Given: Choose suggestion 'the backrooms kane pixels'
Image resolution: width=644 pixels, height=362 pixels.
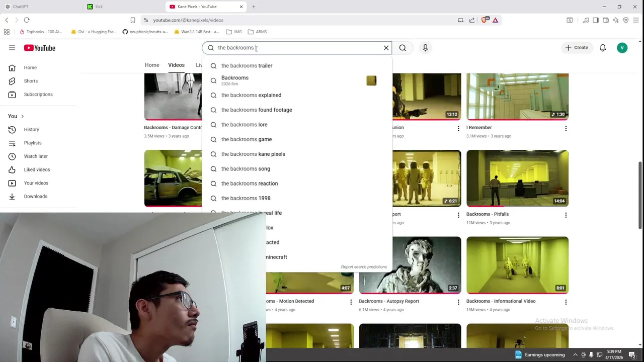Looking at the screenshot, I should click(x=297, y=154).
